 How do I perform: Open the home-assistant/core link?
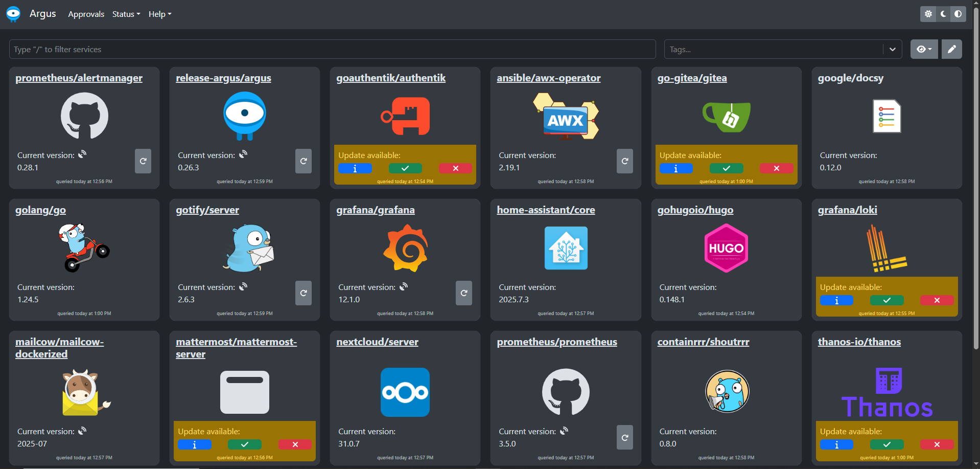click(x=546, y=210)
